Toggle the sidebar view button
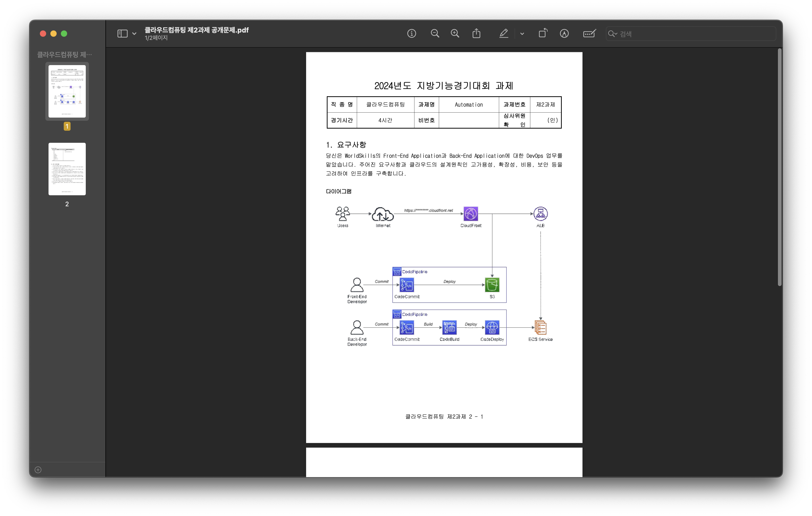 click(122, 33)
